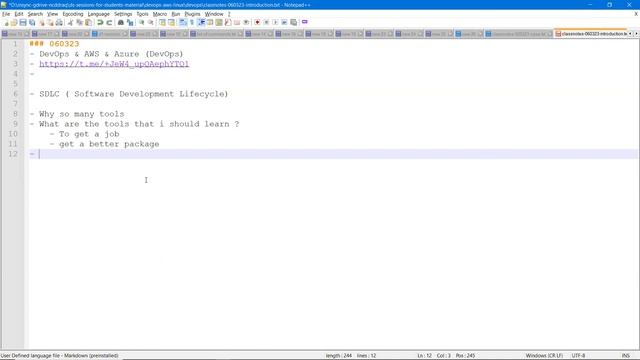Screen dimensions: 640x360
Task: Open the Macro menu
Action: (160, 14)
